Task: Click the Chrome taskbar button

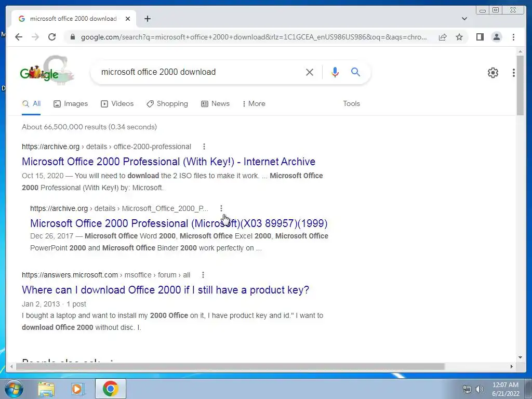Action: point(111,389)
